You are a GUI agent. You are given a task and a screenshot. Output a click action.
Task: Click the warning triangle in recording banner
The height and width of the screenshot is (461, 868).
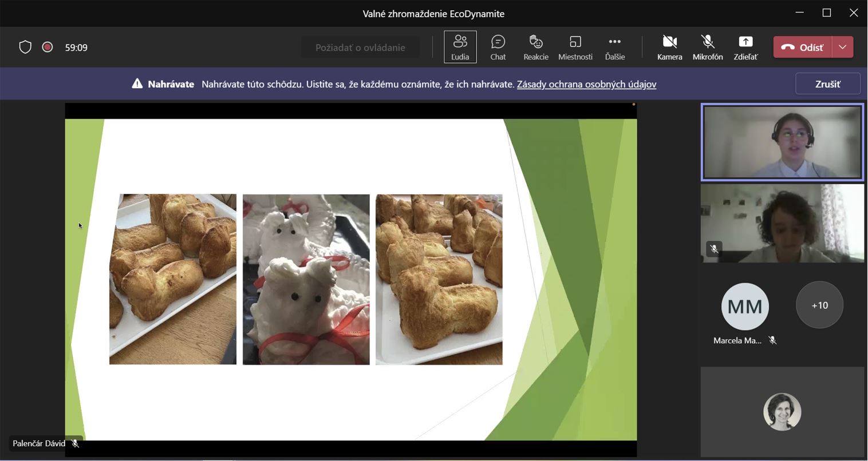[x=137, y=84]
